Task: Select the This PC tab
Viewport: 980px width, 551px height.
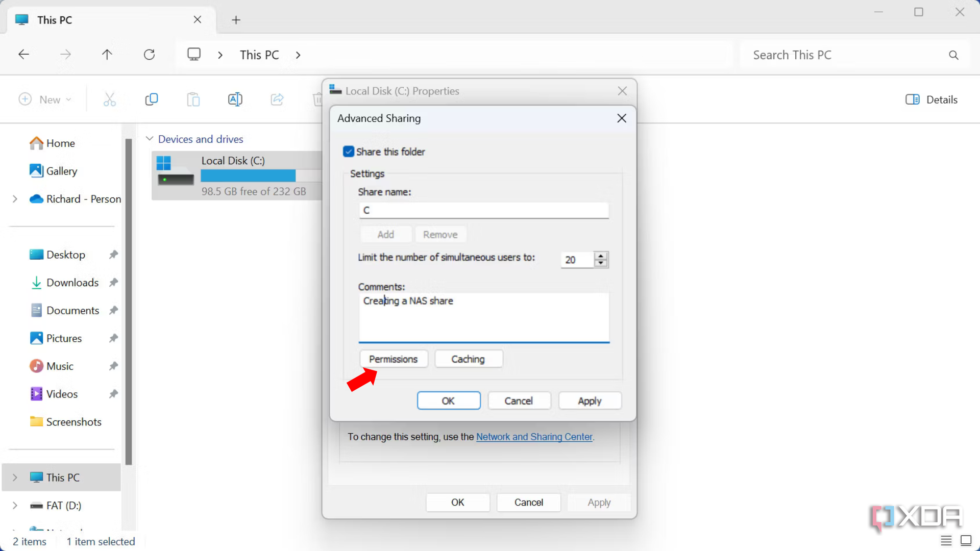Action: pyautogui.click(x=56, y=20)
